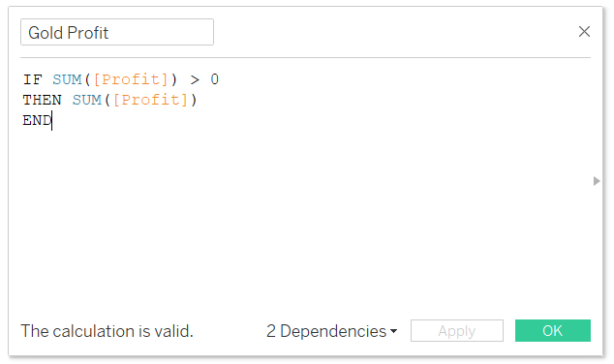This screenshot has height=364, width=614.
Task: Click the 0 value in formula
Action: pyautogui.click(x=215, y=79)
